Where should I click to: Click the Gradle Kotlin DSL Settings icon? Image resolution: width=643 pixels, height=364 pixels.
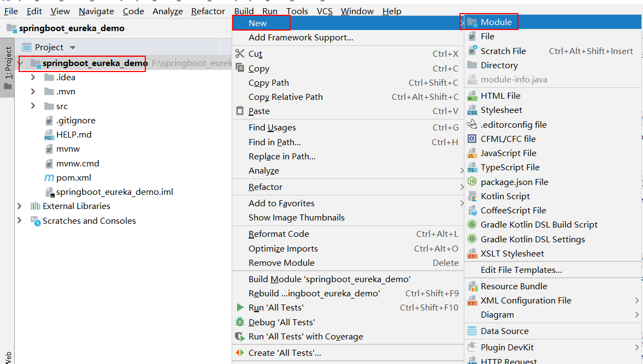point(472,239)
